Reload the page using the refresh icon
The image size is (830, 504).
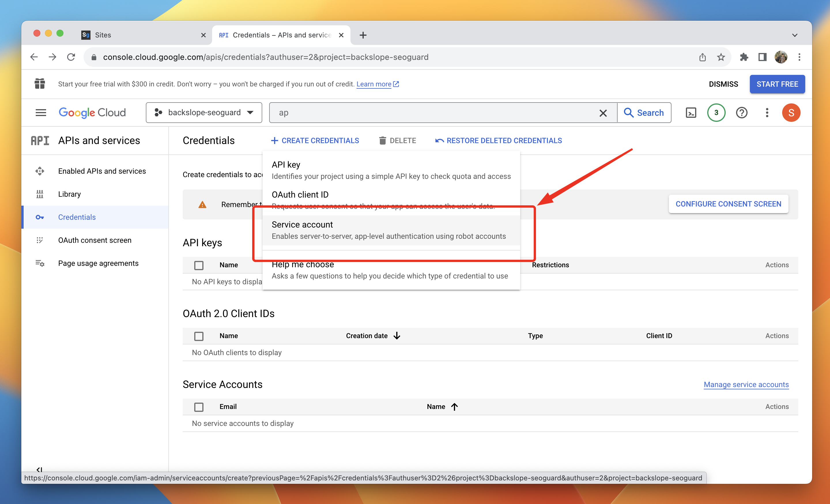71,57
